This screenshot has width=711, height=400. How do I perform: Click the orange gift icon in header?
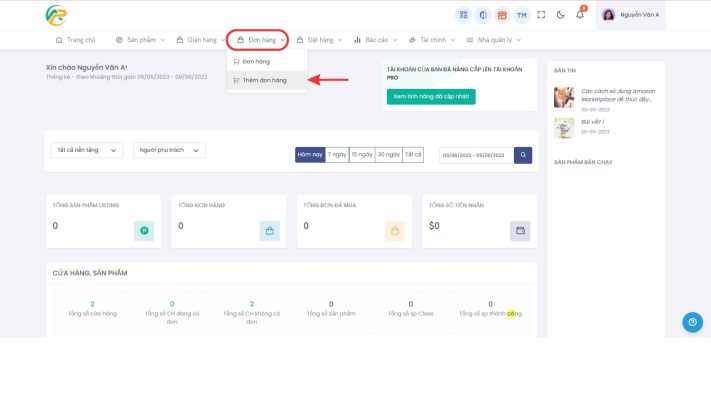502,15
